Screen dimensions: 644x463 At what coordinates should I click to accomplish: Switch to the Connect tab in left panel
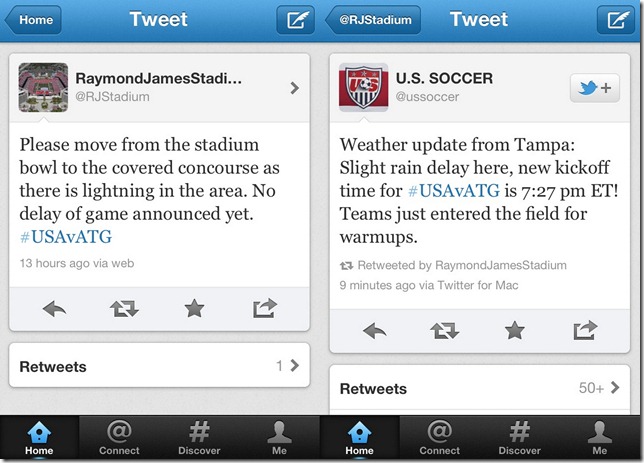point(119,438)
